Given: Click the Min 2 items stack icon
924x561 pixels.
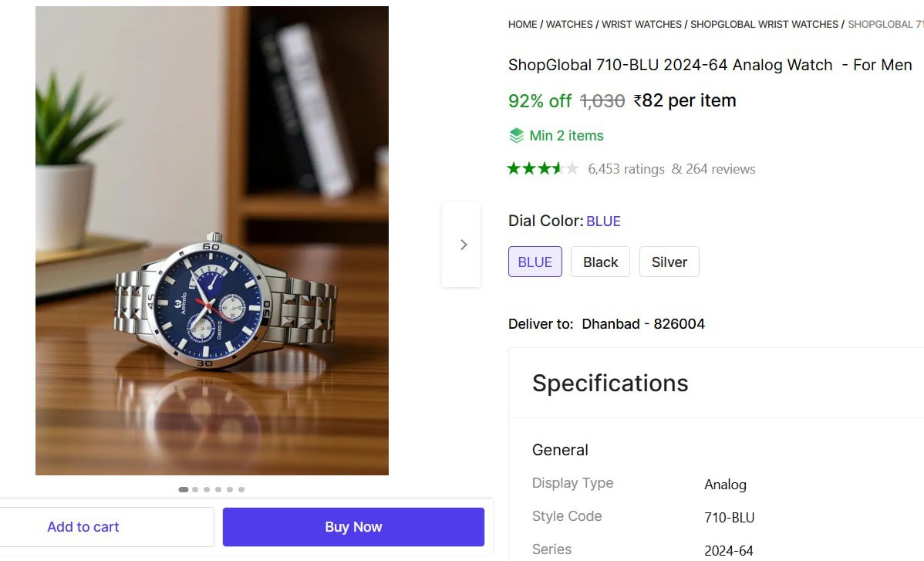Looking at the screenshot, I should coord(515,135).
